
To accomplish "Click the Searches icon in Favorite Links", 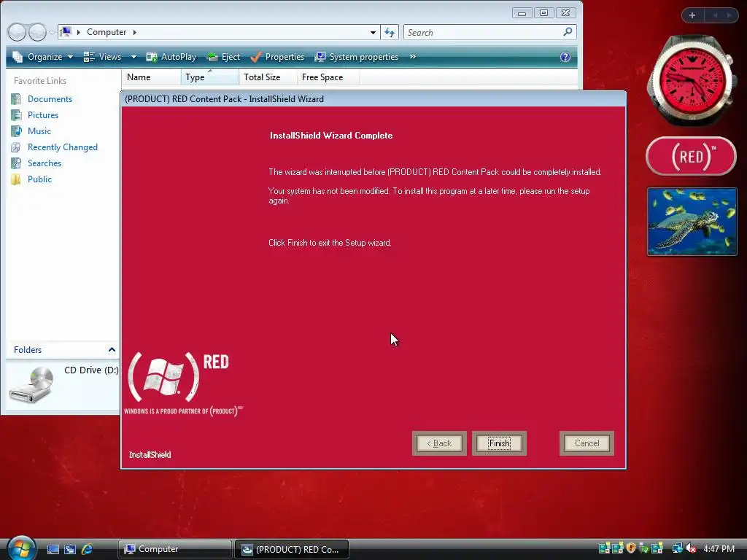I will pos(16,163).
